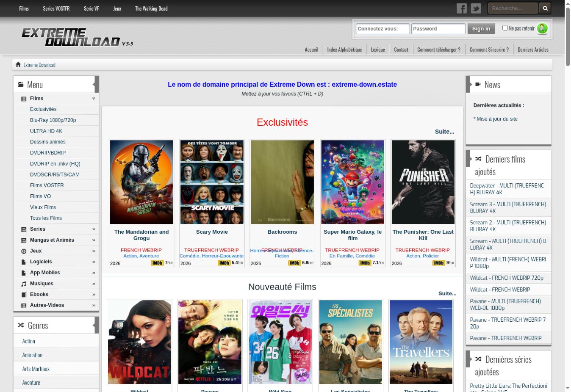Open the Derniers Articles tab
This screenshot has height=392, width=571.
533,50
